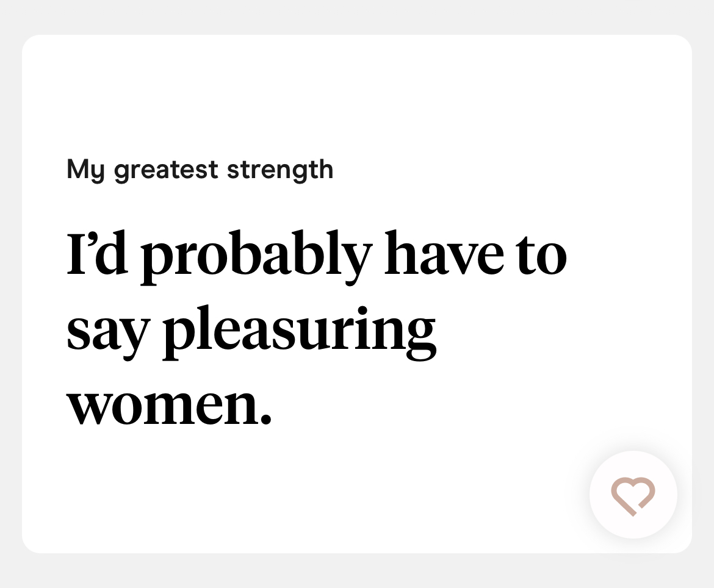
Task: Select the 'My greatest strength' prompt label
Action: point(200,171)
